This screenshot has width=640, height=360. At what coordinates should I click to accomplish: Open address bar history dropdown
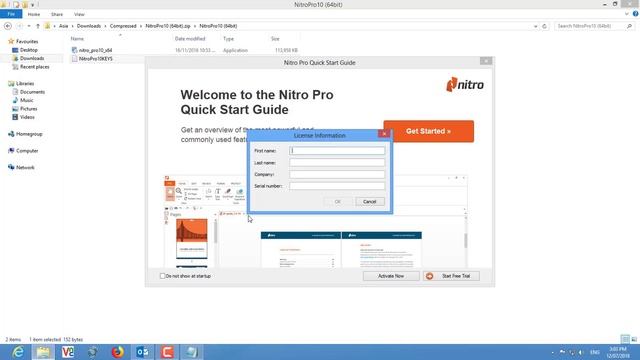(x=536, y=26)
